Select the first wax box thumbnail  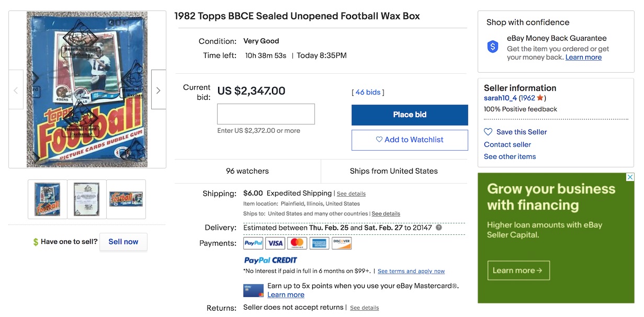pos(48,199)
